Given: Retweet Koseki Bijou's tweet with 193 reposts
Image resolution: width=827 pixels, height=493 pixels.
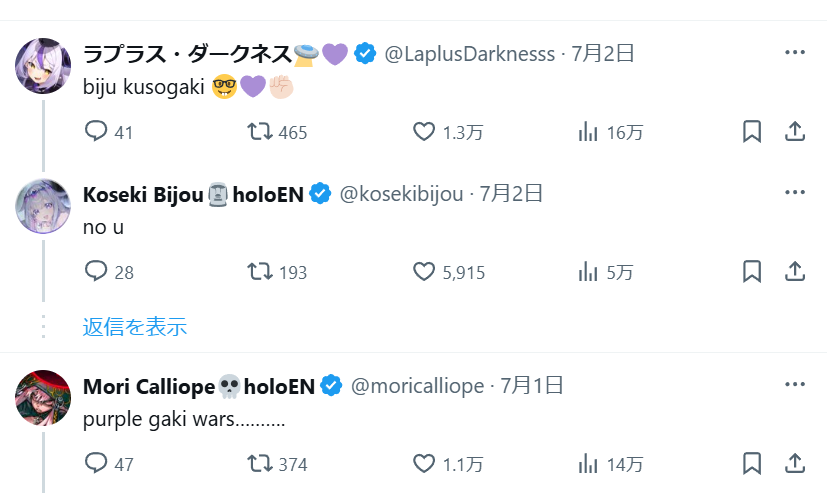Looking at the screenshot, I should tap(260, 271).
